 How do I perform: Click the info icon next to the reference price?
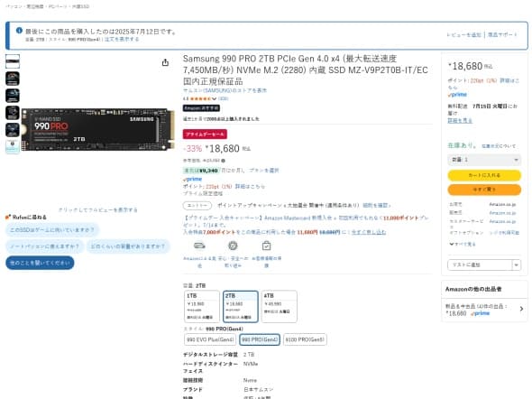point(223,161)
